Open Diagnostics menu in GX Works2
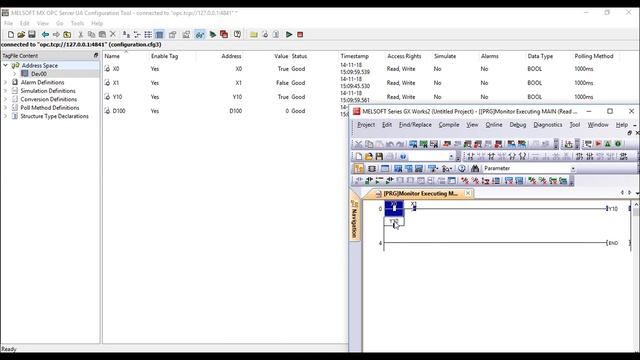The width and height of the screenshot is (640, 360). click(x=548, y=125)
